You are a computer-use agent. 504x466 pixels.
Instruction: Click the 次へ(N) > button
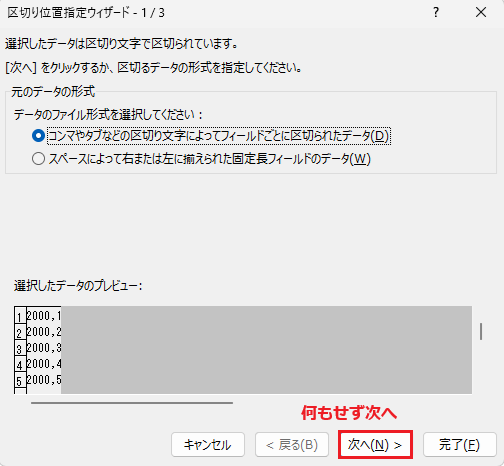click(375, 445)
